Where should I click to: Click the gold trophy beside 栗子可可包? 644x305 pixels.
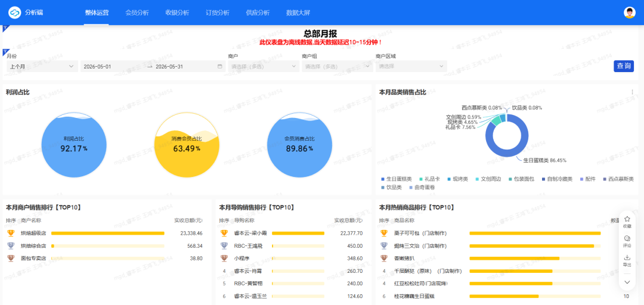point(384,233)
